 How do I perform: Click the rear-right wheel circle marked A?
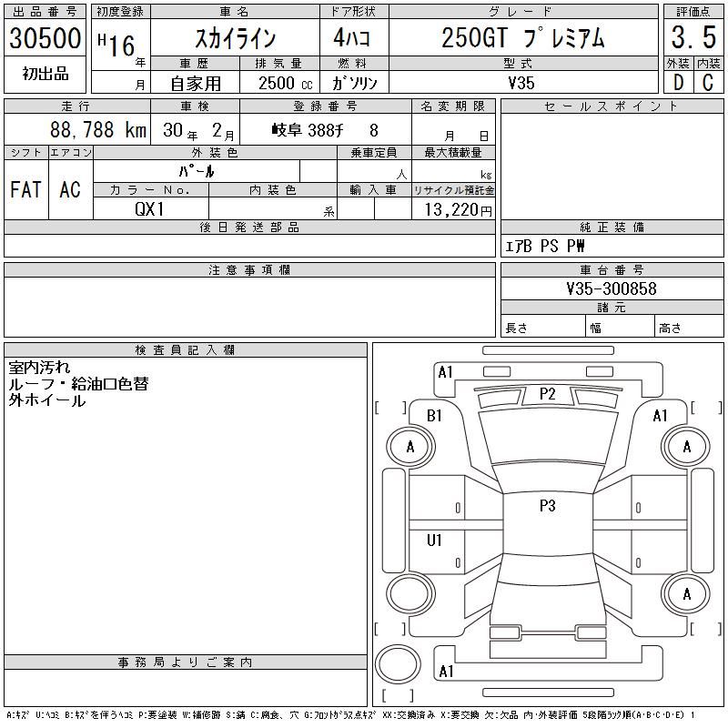(x=686, y=594)
